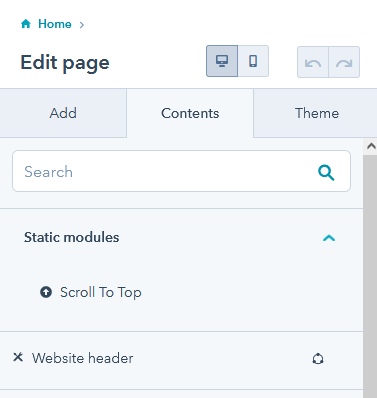Image resolution: width=377 pixels, height=398 pixels.
Task: Select the Website header item
Action: pos(181,360)
